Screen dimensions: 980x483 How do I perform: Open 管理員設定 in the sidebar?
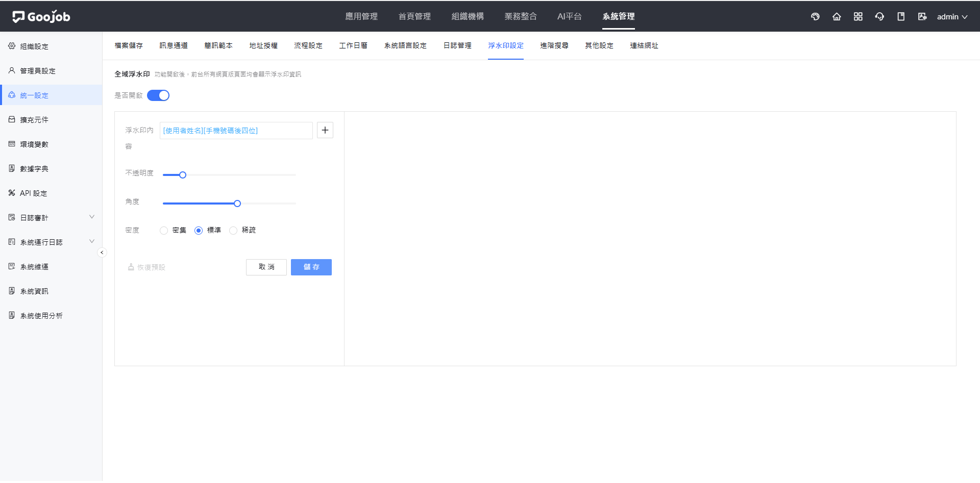[51, 70]
